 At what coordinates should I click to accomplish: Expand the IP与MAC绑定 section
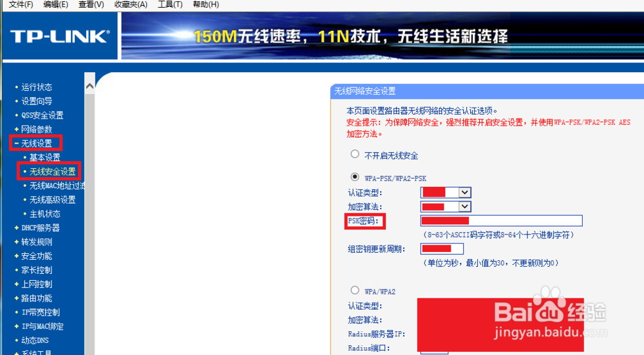coord(43,326)
